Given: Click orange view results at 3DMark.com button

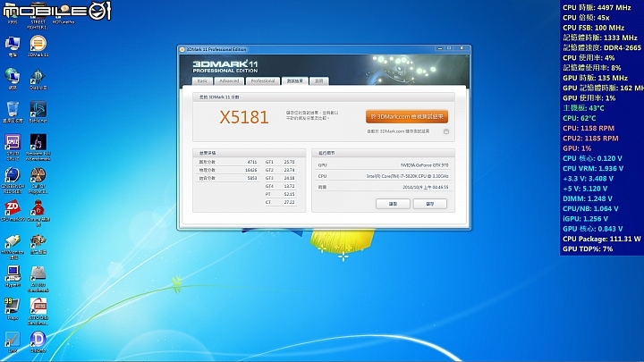Looking at the screenshot, I should 407,116.
